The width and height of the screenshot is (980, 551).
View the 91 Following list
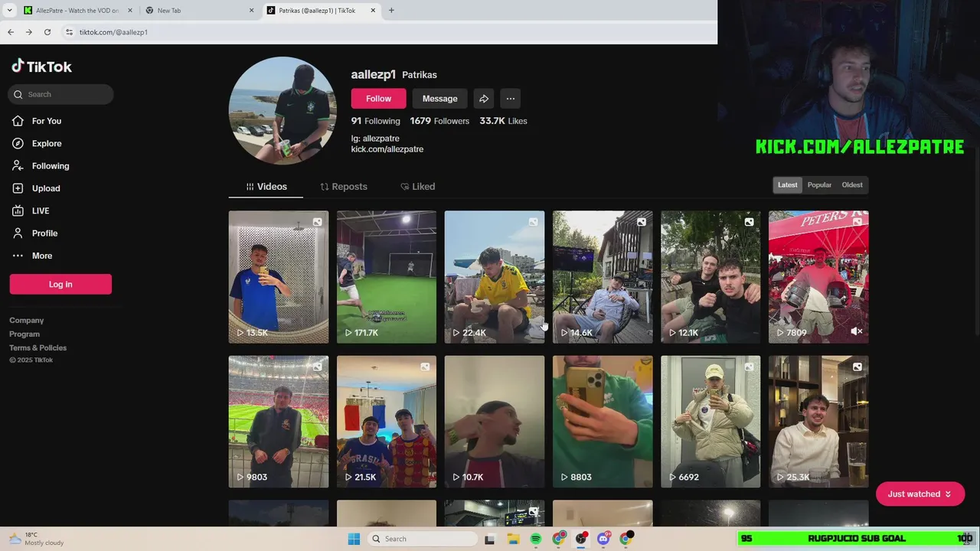coord(375,121)
